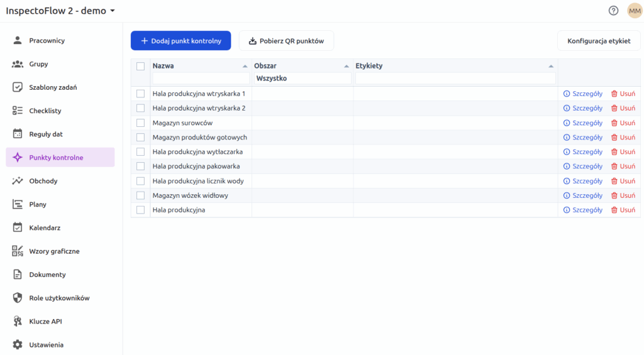Select checkbox for Magazyn wózek widłowy
The image size is (644, 355).
(x=140, y=195)
